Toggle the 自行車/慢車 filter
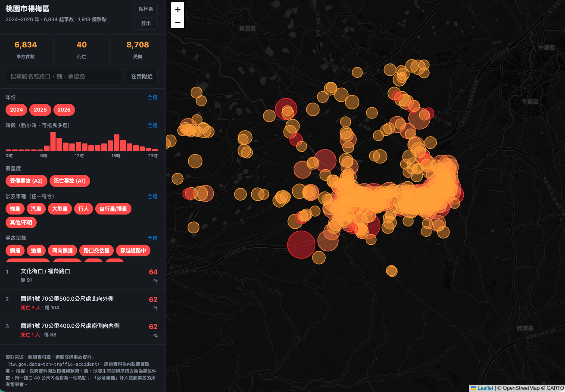This screenshot has width=565, height=392. point(113,209)
